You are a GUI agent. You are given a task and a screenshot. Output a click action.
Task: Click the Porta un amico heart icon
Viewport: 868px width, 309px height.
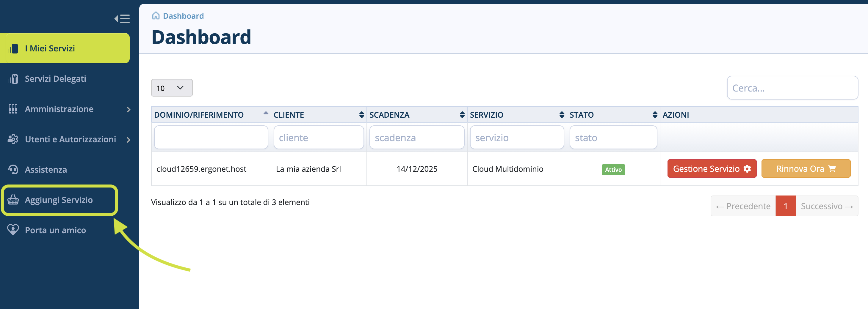(x=13, y=230)
